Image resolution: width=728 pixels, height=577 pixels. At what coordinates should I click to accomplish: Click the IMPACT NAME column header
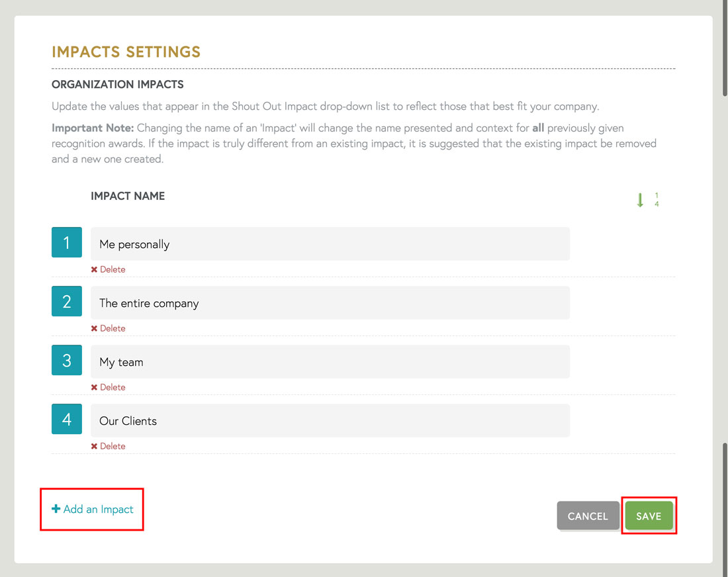click(128, 196)
